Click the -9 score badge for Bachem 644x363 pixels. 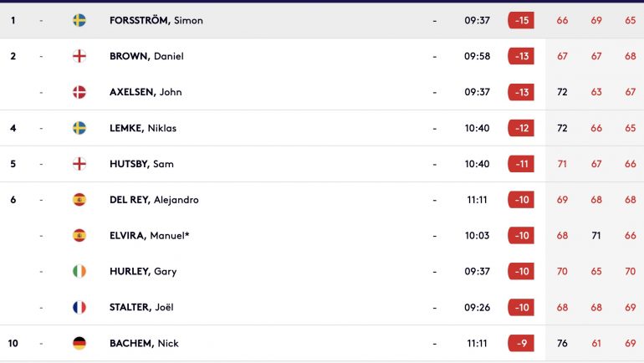(x=521, y=343)
